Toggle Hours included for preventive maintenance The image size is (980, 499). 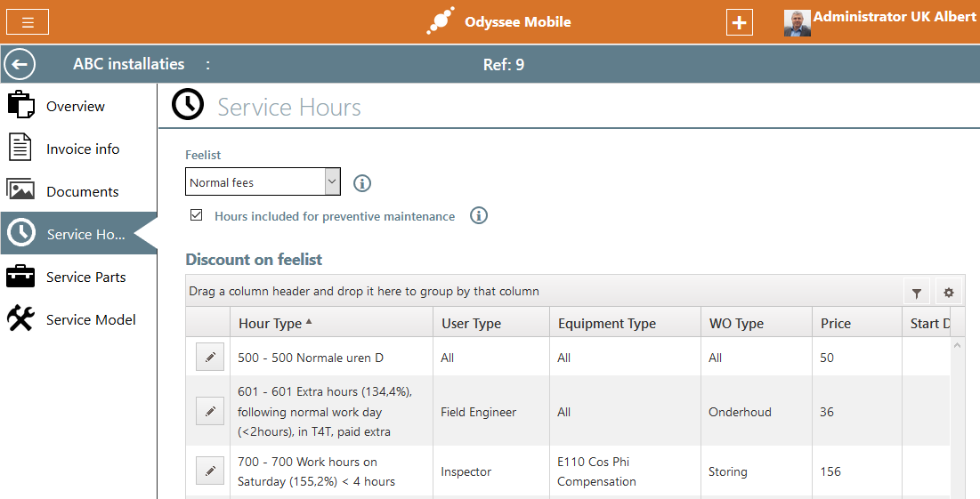coord(197,215)
